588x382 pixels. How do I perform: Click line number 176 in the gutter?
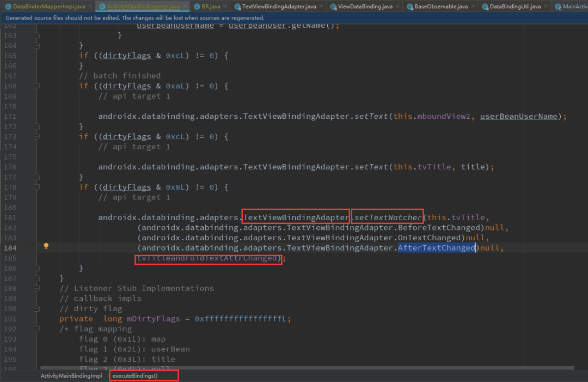pos(10,167)
